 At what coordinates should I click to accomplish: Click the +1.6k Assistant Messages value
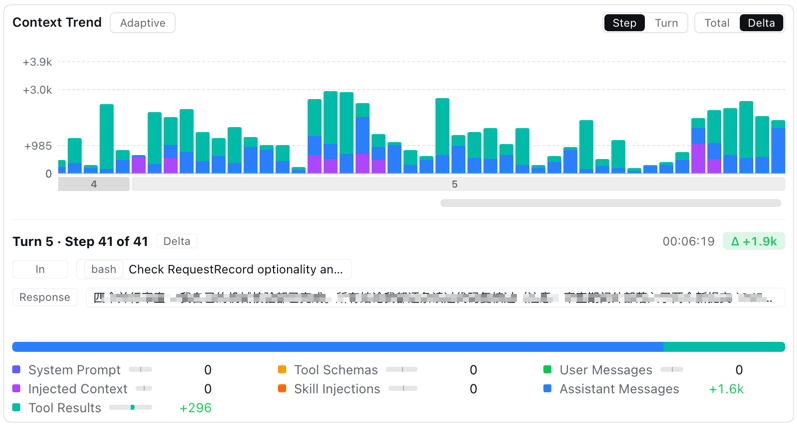coord(726,389)
